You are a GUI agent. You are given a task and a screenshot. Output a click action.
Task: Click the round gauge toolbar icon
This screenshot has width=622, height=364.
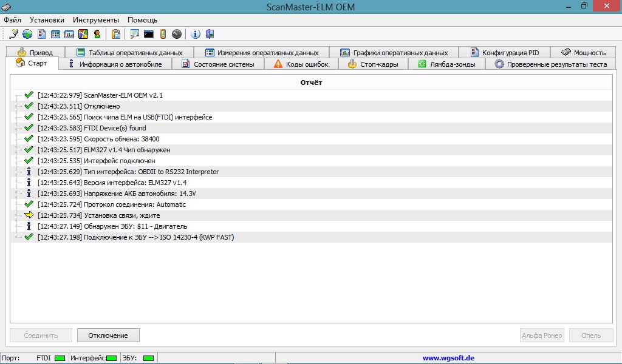point(176,34)
